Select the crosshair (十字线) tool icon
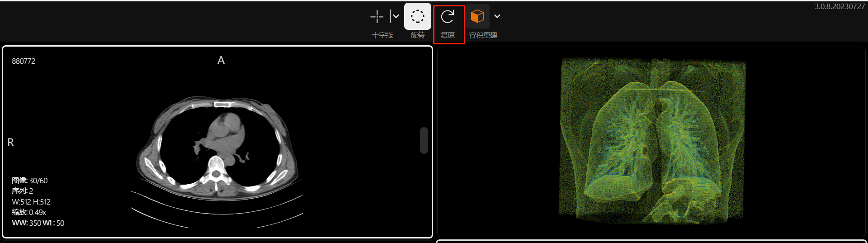The height and width of the screenshot is (243, 868). pyautogui.click(x=377, y=17)
